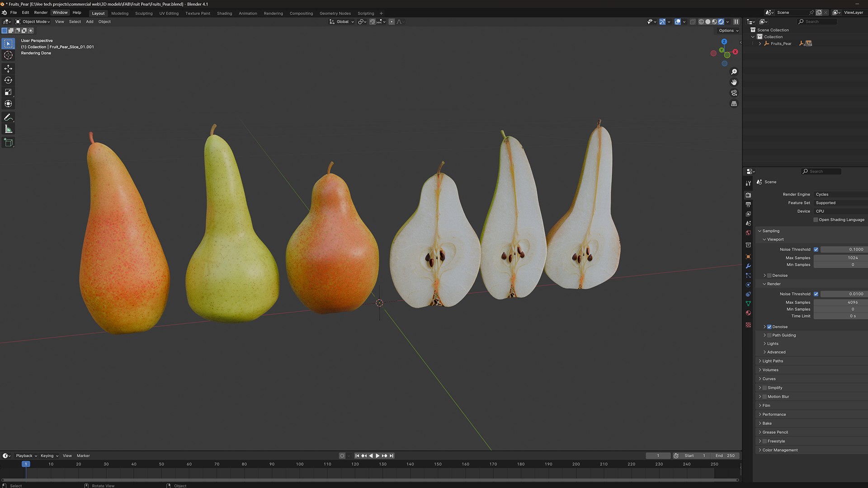Enable Path Guiding checkbox
The width and height of the screenshot is (868, 488).
[769, 335]
